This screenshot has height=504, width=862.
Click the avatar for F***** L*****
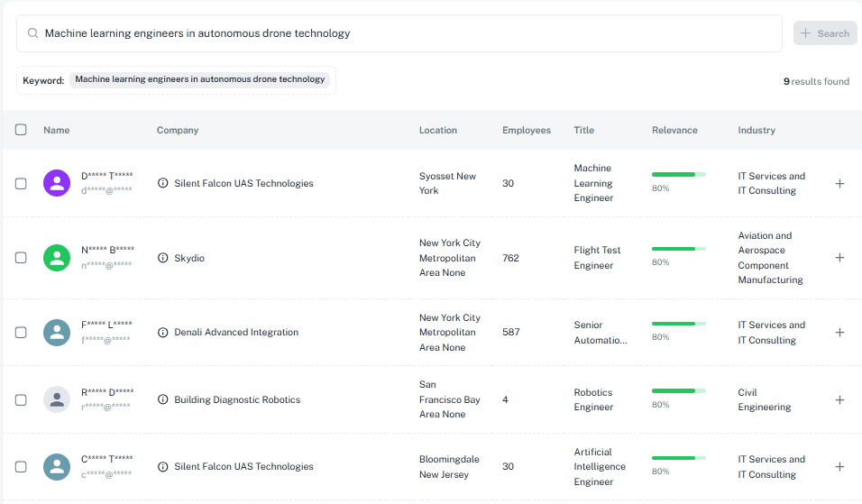pyautogui.click(x=57, y=333)
